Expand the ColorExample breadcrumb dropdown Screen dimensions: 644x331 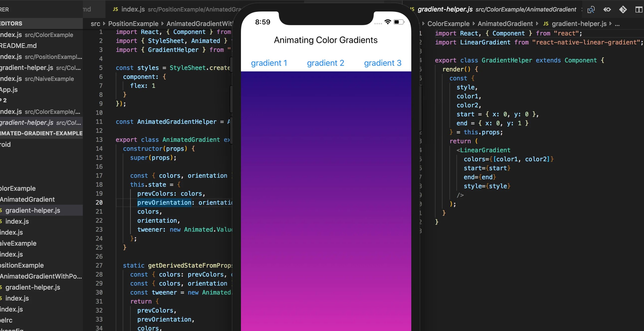pyautogui.click(x=448, y=24)
